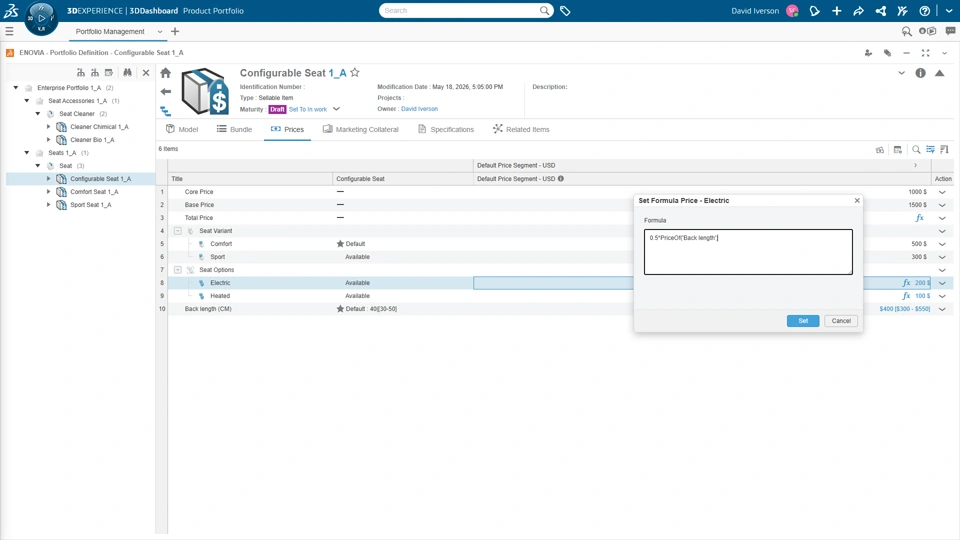The width and height of the screenshot is (960, 540).
Task: Click the search icon in price table toolbar
Action: pos(916,149)
